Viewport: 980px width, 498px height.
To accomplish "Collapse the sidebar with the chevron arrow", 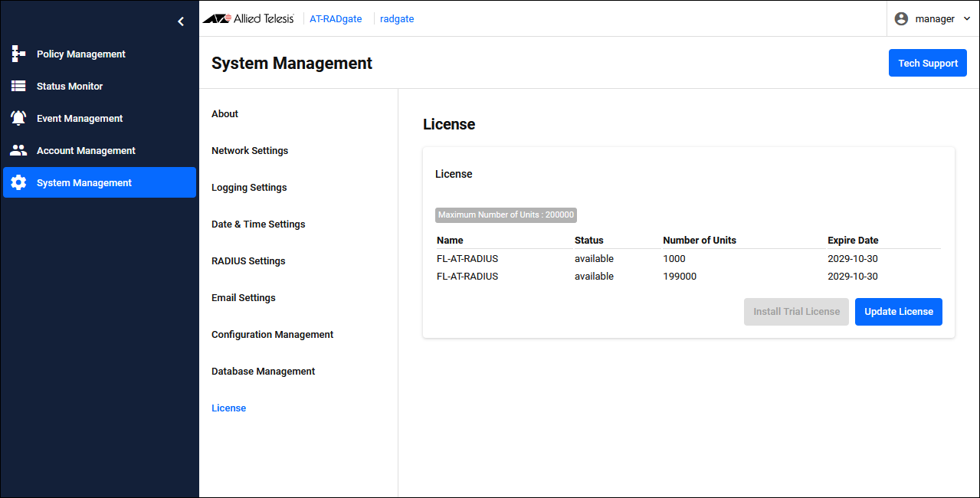I will (x=181, y=21).
